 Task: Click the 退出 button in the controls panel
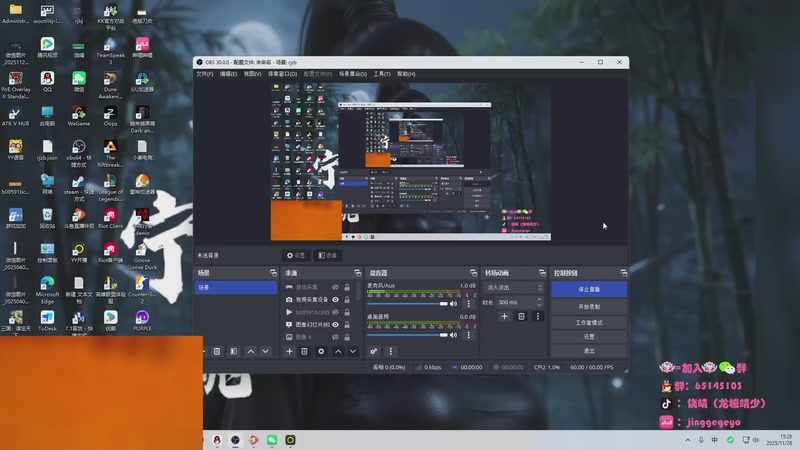[589, 351]
